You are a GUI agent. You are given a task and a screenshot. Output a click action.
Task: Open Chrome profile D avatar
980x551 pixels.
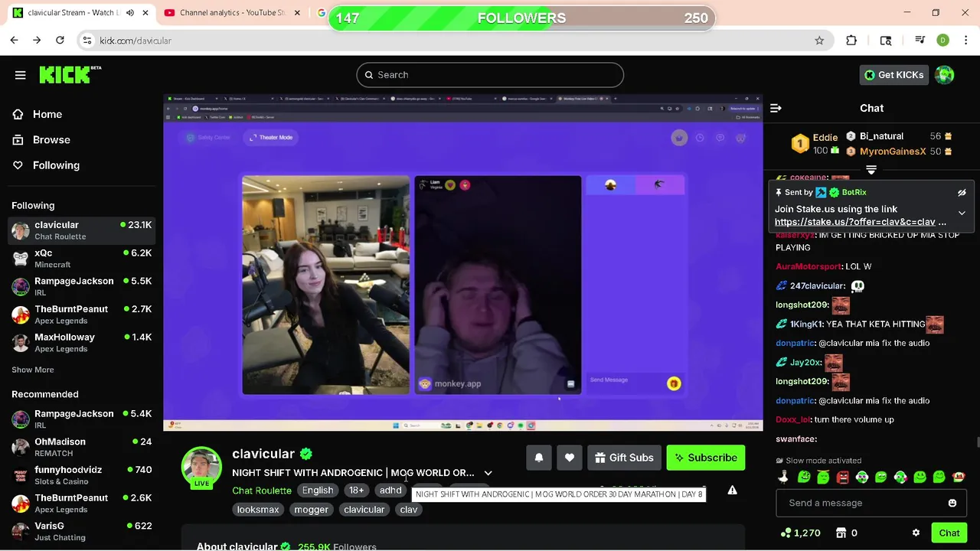(x=943, y=41)
